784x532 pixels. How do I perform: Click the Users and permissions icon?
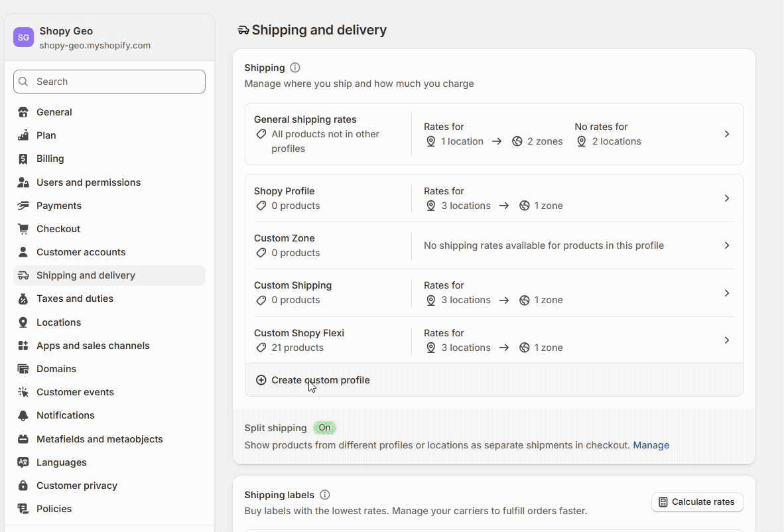(23, 182)
